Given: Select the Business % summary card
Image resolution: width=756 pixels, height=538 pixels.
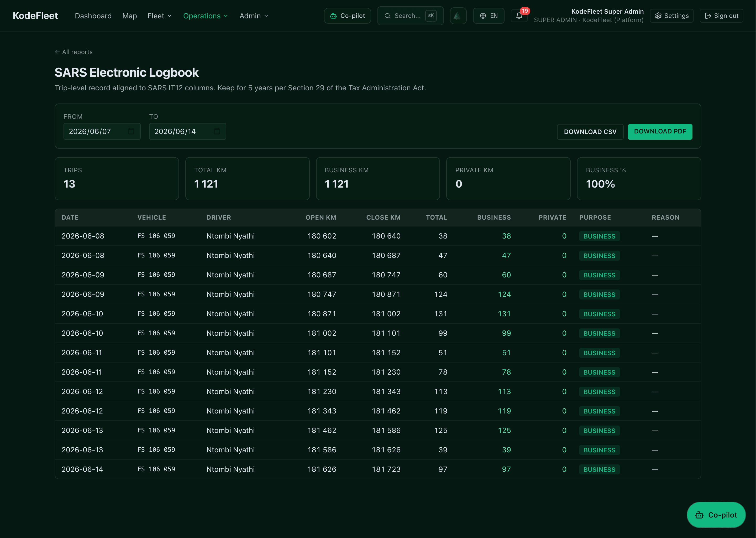Looking at the screenshot, I should point(639,179).
